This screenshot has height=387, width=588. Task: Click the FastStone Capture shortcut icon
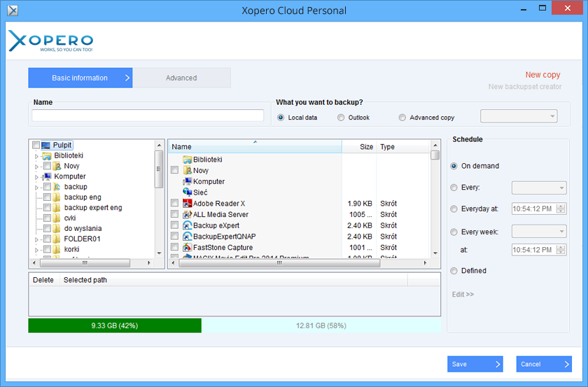pyautogui.click(x=187, y=248)
